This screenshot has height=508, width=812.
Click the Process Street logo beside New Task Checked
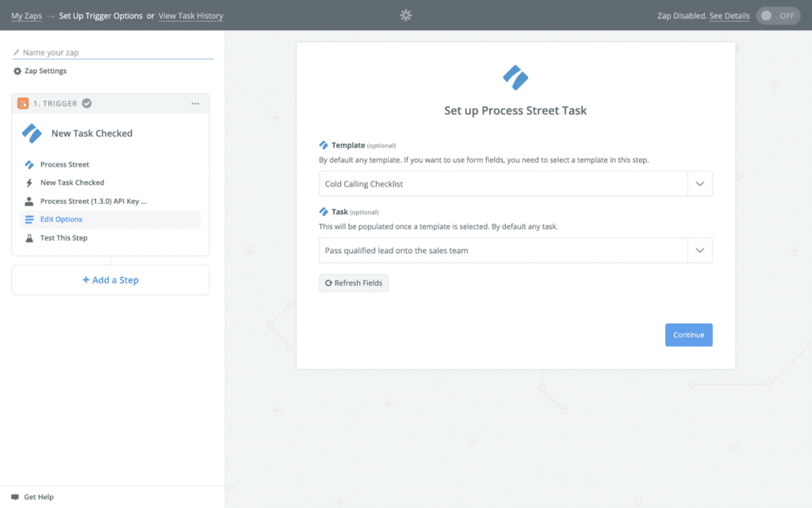pos(32,133)
